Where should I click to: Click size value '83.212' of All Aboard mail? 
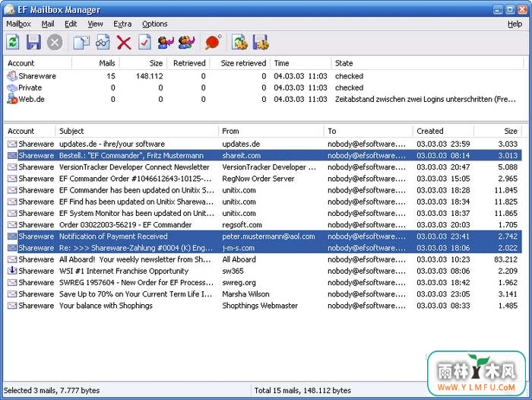(505, 259)
